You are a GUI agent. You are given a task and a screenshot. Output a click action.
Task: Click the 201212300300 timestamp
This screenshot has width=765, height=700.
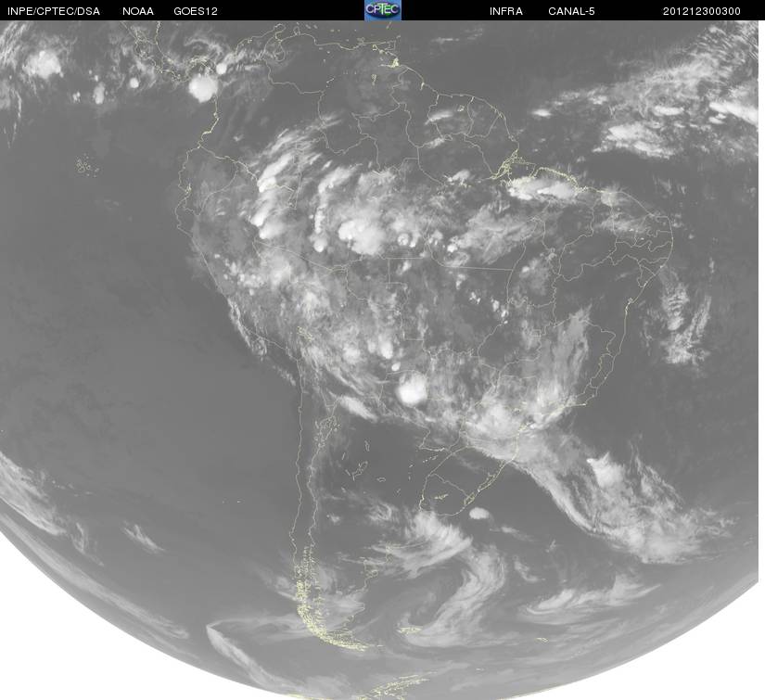702,11
